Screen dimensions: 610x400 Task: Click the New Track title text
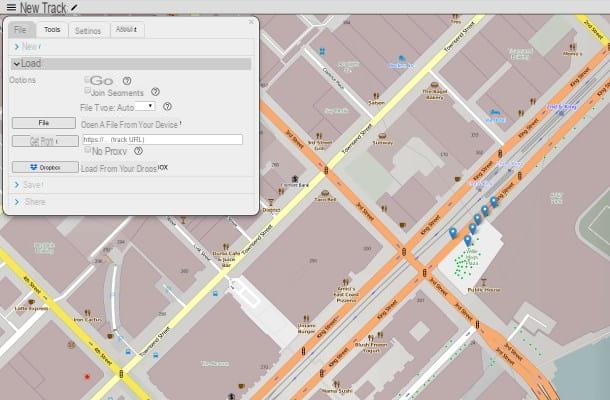coord(43,7)
